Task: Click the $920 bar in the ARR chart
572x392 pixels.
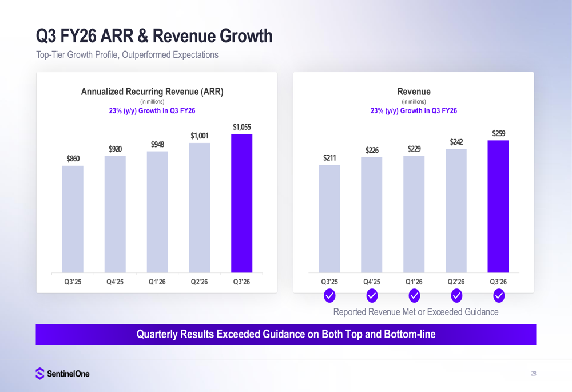Action: tap(114, 213)
